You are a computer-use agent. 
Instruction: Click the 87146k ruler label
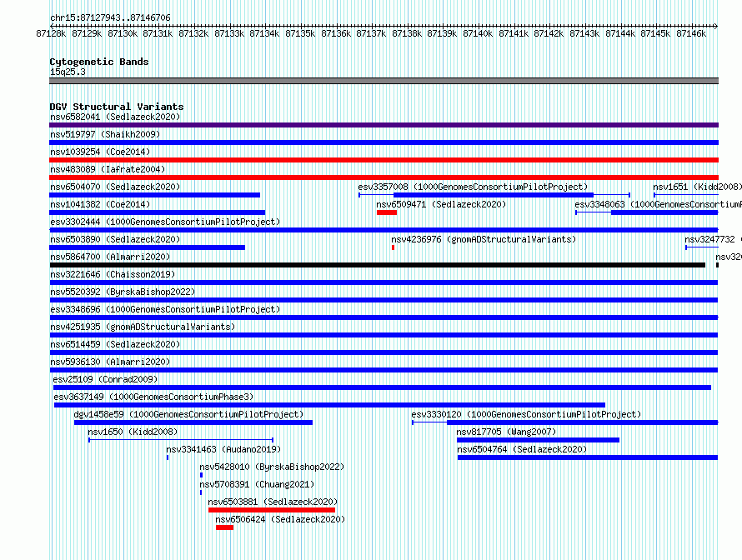point(691,33)
